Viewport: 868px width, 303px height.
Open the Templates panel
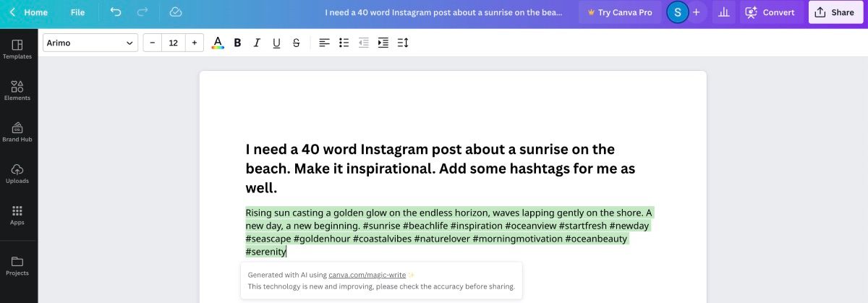point(17,49)
